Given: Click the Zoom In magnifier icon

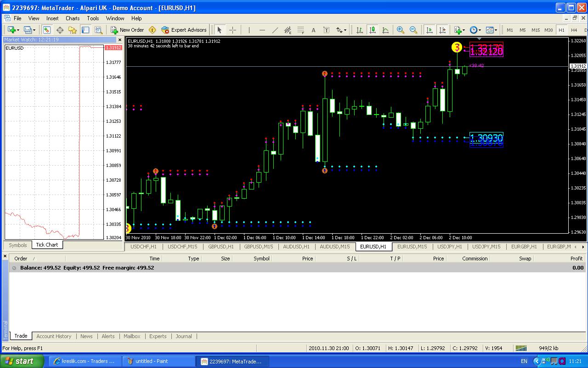Looking at the screenshot, I should tap(401, 30).
